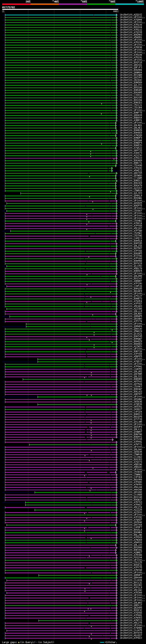Select the UniRef100_B8A8Z9 label
This screenshot has height=644, width=146.
pyautogui.click(x=131, y=342)
